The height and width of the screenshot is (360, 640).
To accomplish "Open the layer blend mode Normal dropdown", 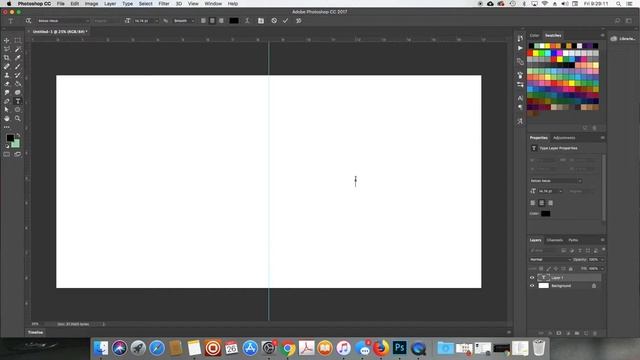I will (550, 260).
